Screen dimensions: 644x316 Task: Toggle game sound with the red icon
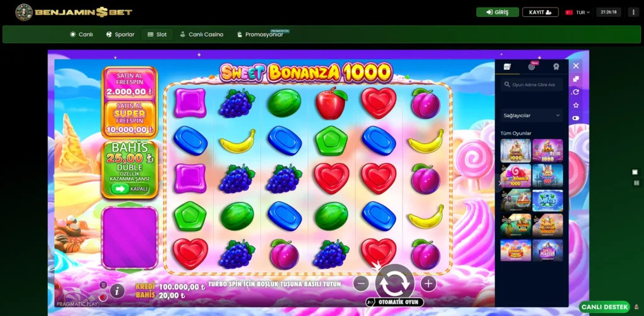(x=103, y=296)
